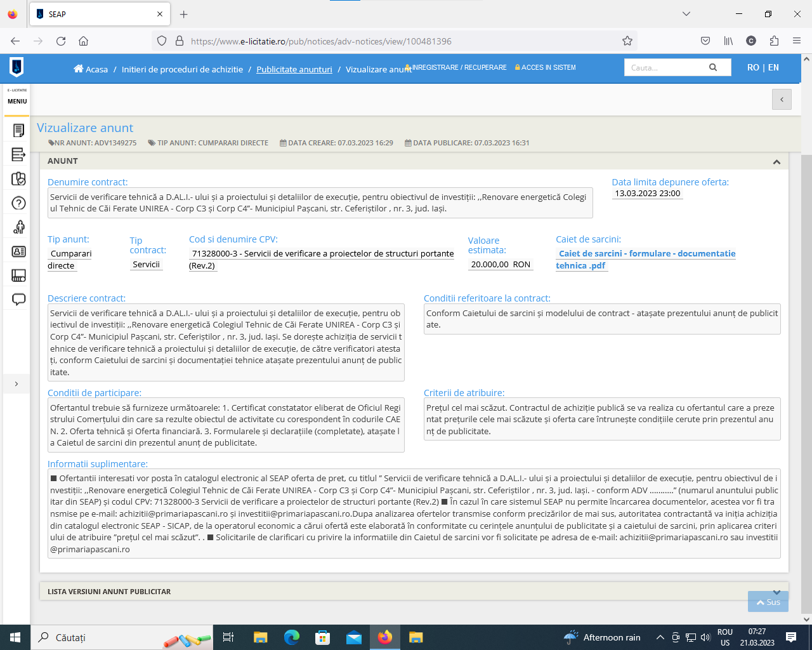
Task: Open the contact card sidebar icon
Action: [18, 251]
